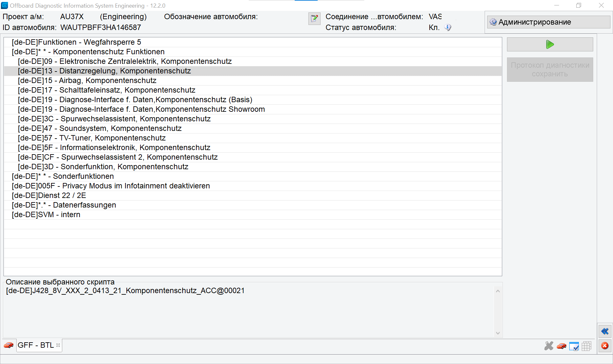
Task: Select 005F - Privacy Modus im Infotainment deaktivieren
Action: [253, 186]
